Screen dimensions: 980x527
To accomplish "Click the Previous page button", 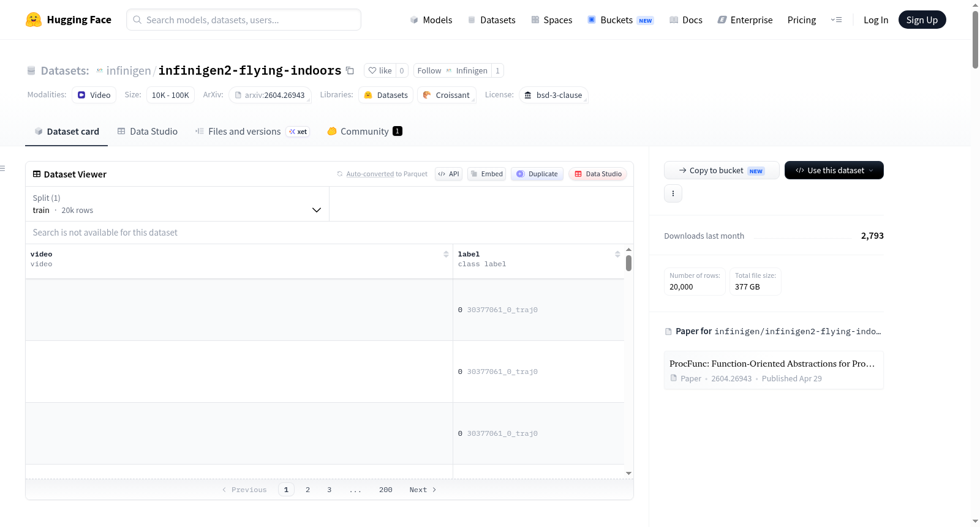I will tap(244, 490).
